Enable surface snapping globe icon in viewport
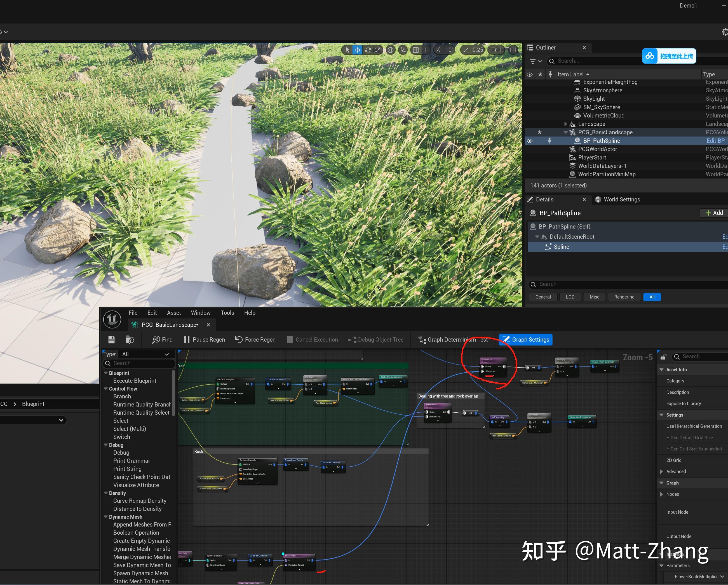The width and height of the screenshot is (728, 585). [390, 50]
